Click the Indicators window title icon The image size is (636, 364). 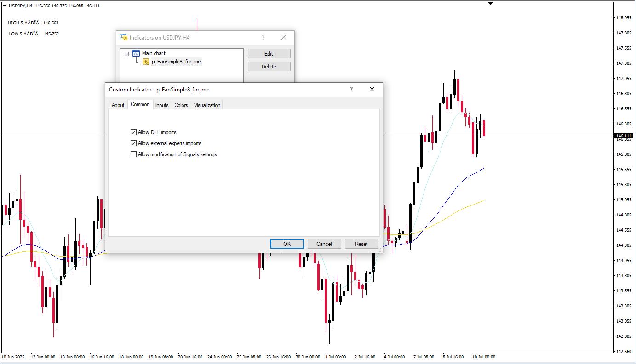coord(124,38)
